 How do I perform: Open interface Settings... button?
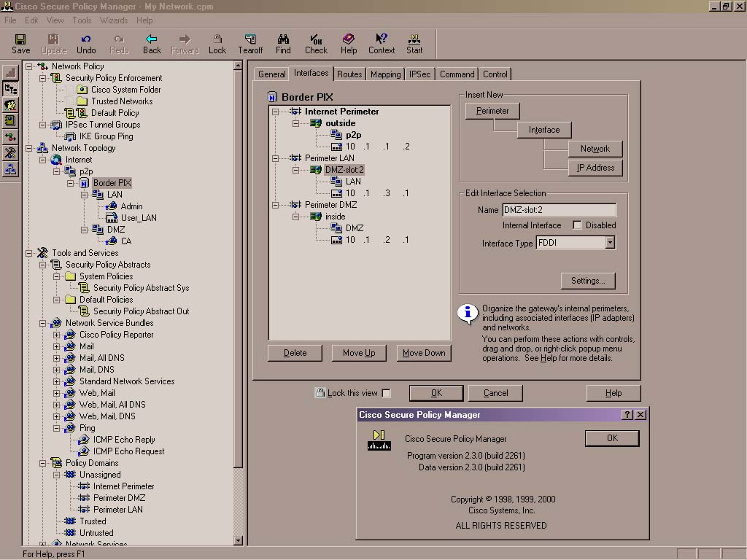point(588,281)
